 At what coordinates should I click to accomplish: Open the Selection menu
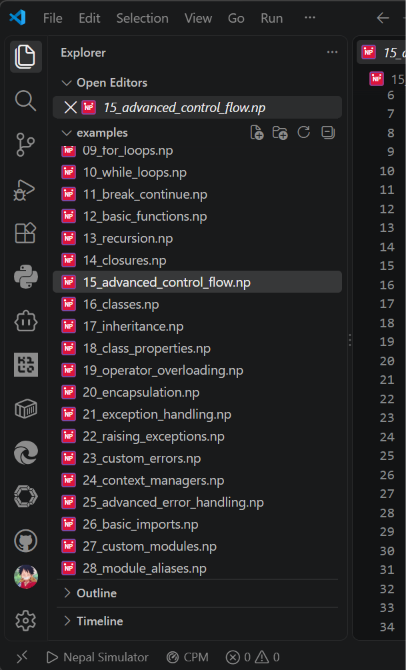point(142,18)
